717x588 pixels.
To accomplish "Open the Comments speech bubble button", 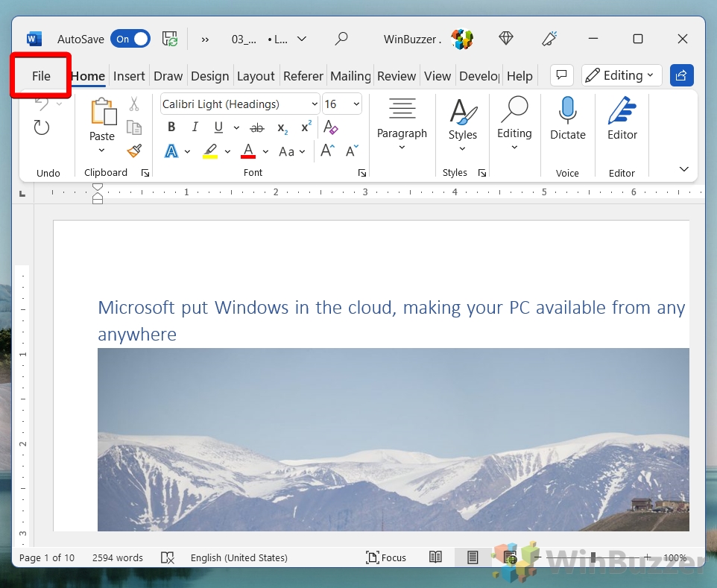I will coord(562,75).
